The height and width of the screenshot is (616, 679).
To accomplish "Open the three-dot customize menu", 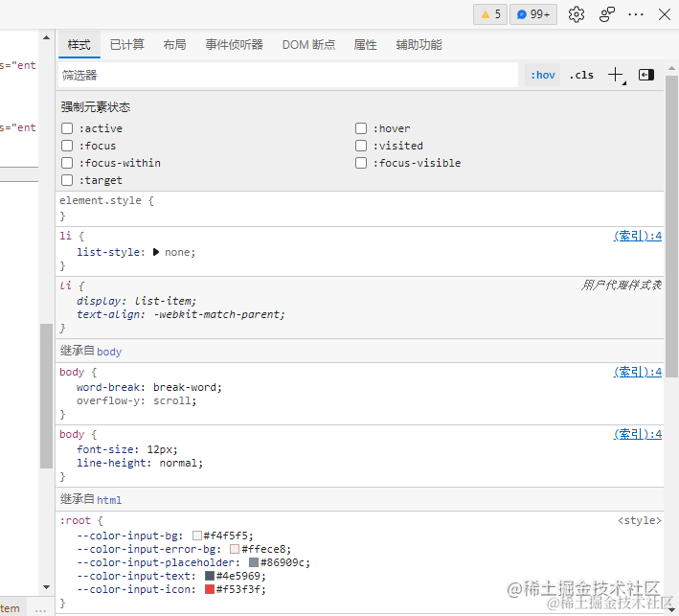I will [635, 14].
